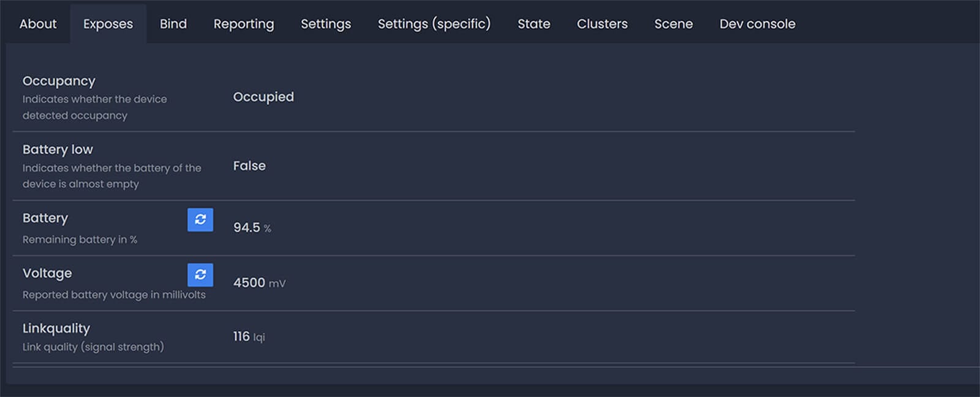Click the Occupancy label
This screenshot has width=980, height=397.
pyautogui.click(x=59, y=81)
